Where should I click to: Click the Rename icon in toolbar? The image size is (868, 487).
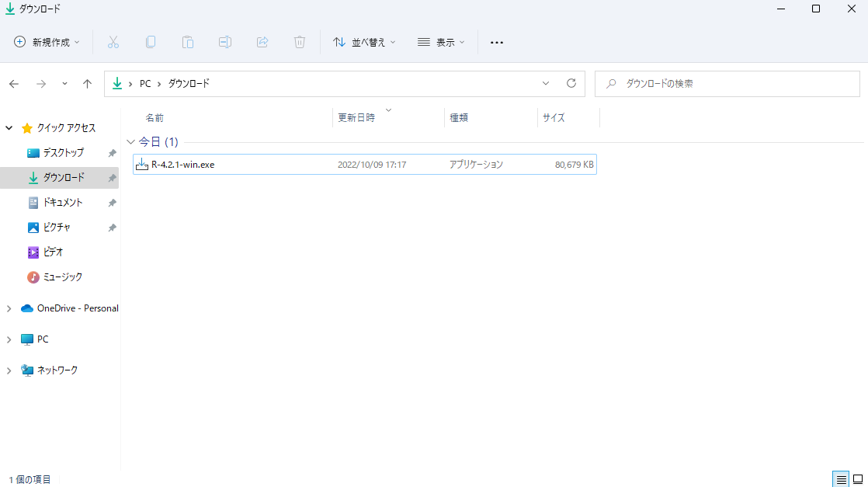click(x=224, y=42)
